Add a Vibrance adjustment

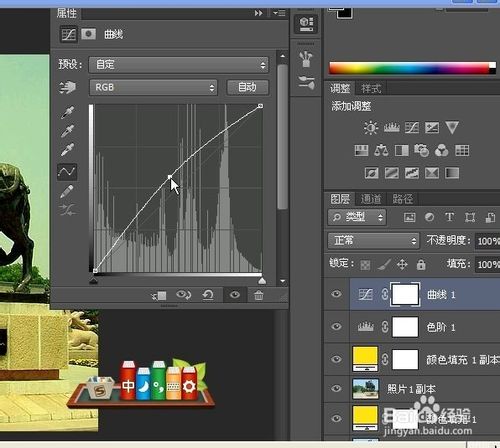coord(452,127)
